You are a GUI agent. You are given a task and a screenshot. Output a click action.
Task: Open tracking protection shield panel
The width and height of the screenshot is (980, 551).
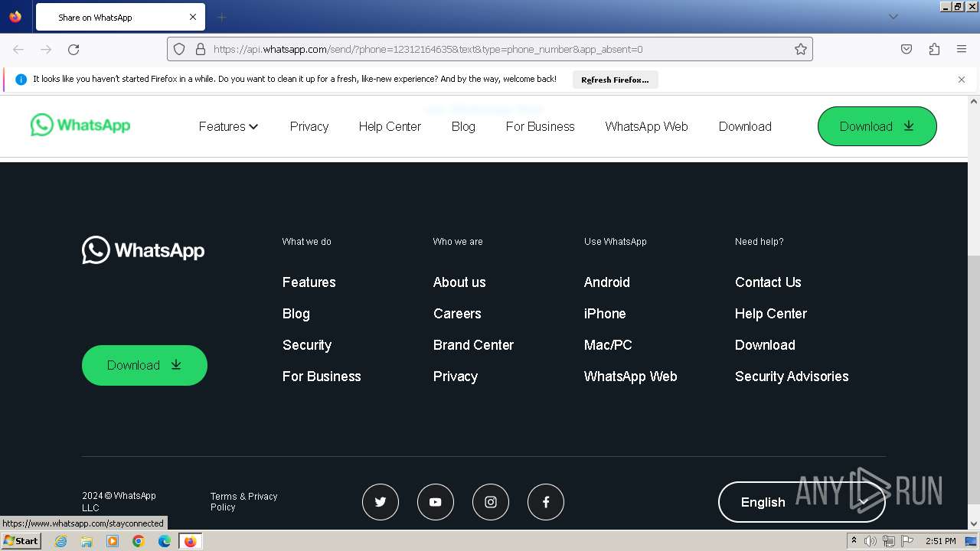(179, 49)
